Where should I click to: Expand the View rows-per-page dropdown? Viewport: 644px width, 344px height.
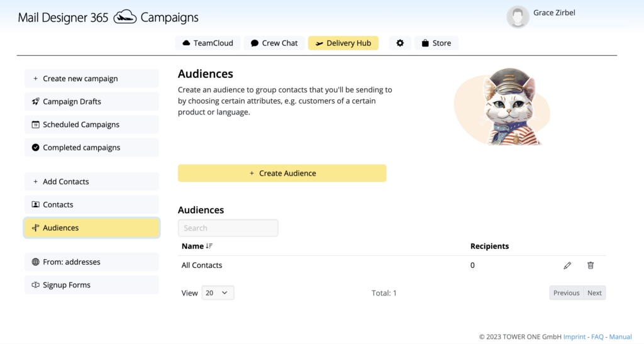[x=218, y=292]
